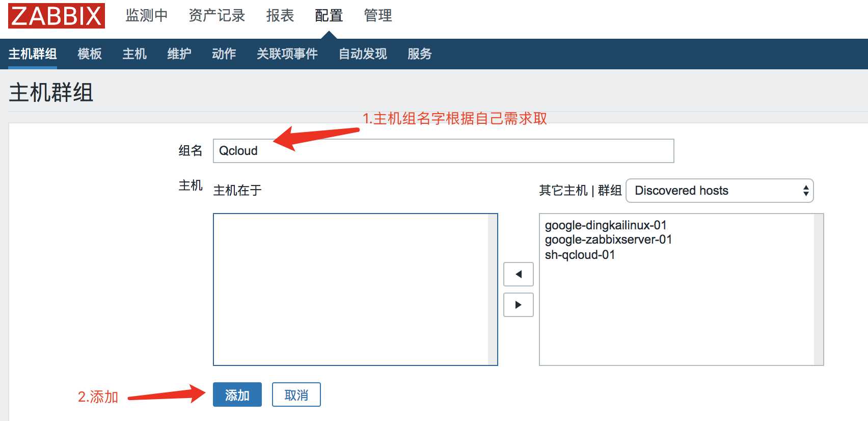Image resolution: width=868 pixels, height=421 pixels.
Task: Click the other hosts list scrollbar
Action: click(819, 290)
